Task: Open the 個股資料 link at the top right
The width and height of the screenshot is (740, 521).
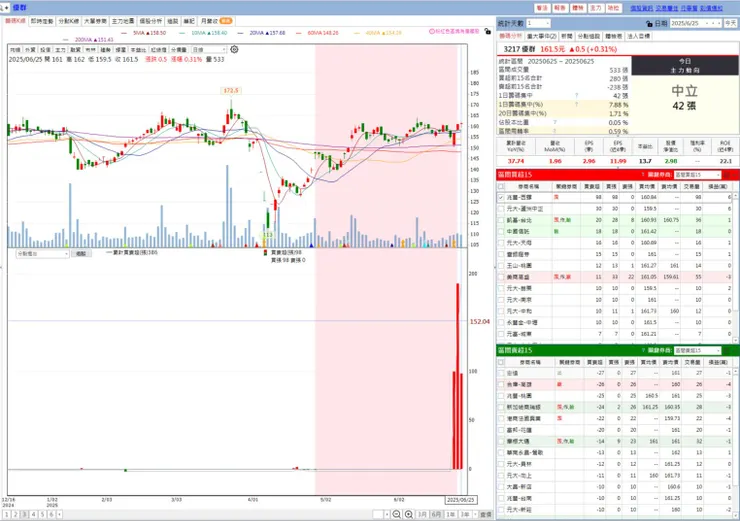Action: pyautogui.click(x=642, y=8)
